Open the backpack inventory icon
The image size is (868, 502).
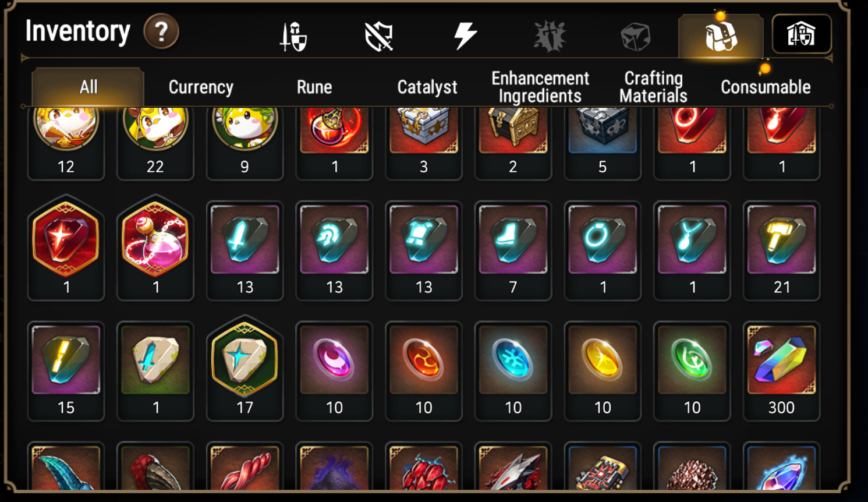tap(721, 36)
